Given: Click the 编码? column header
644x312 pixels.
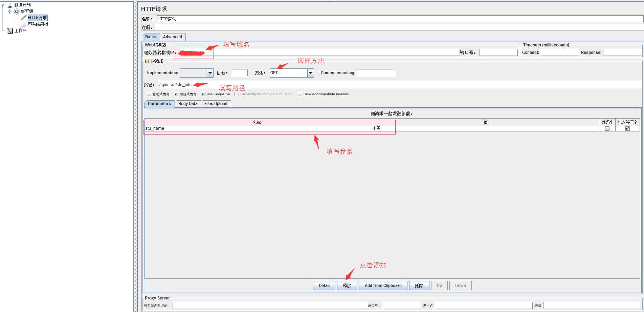Looking at the screenshot, I should 607,122.
